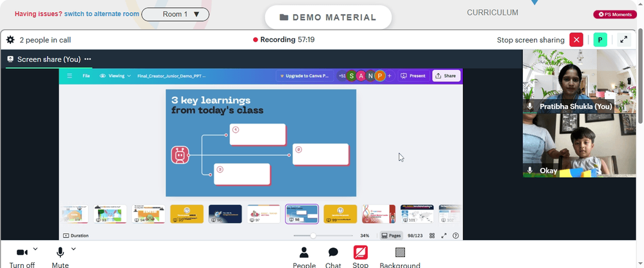Open the People panel icon

304,253
